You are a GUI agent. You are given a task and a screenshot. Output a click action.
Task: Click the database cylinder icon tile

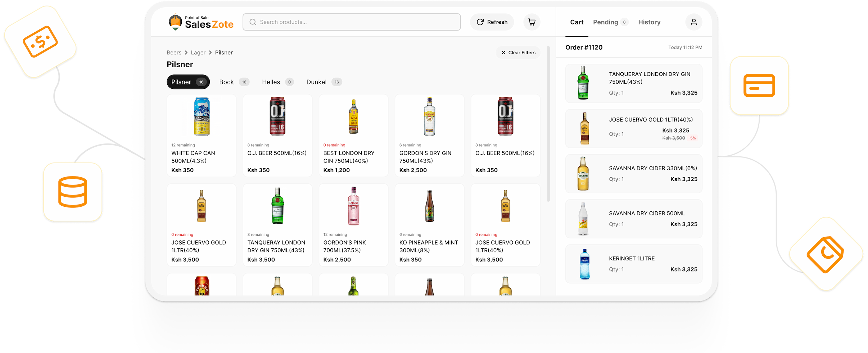(x=73, y=192)
